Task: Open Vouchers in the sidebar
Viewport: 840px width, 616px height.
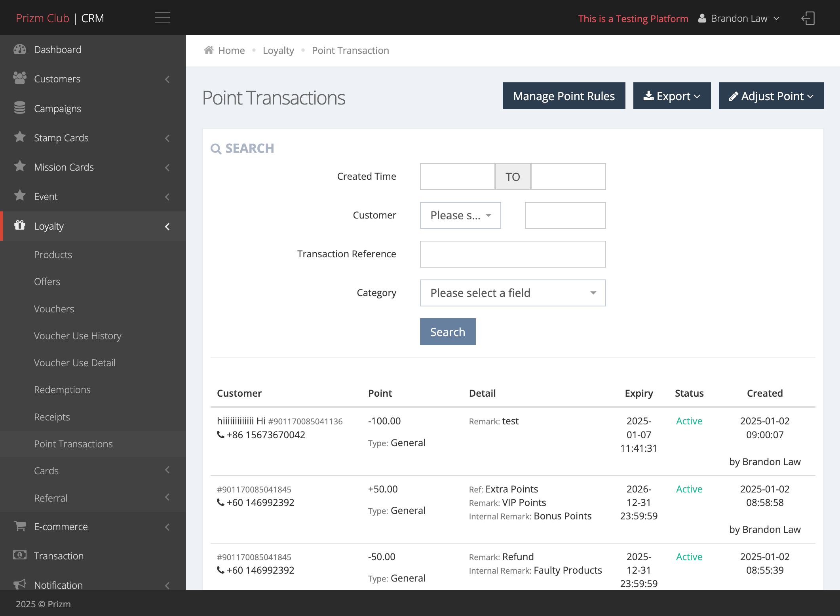Action: [54, 309]
